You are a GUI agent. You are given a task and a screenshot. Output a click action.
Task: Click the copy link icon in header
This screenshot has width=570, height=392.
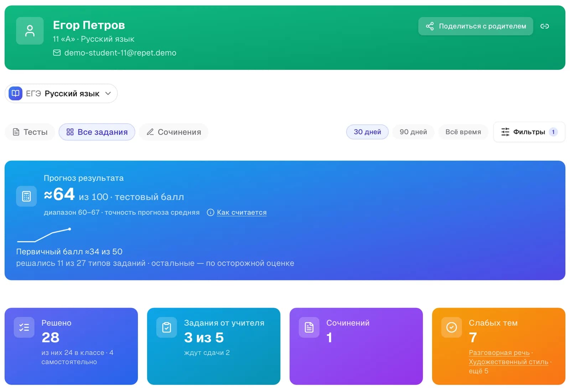(x=544, y=26)
